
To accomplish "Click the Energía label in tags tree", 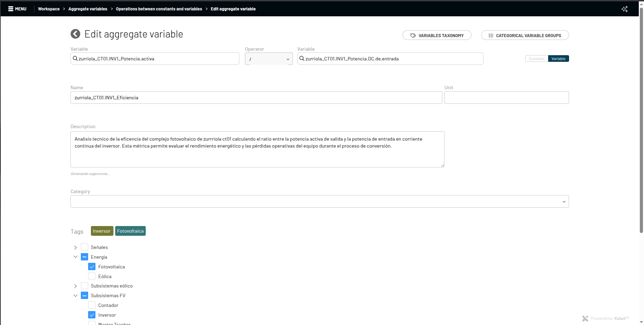I will (99, 257).
